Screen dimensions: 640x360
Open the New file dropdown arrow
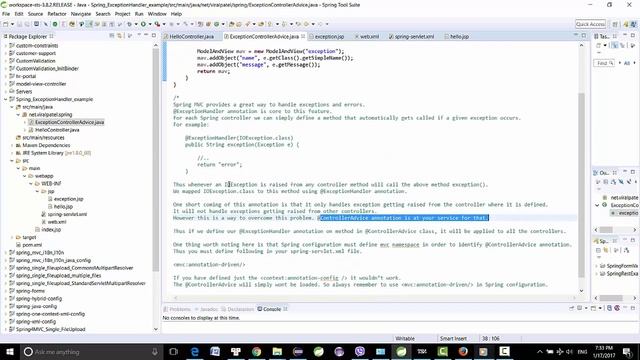(12, 24)
